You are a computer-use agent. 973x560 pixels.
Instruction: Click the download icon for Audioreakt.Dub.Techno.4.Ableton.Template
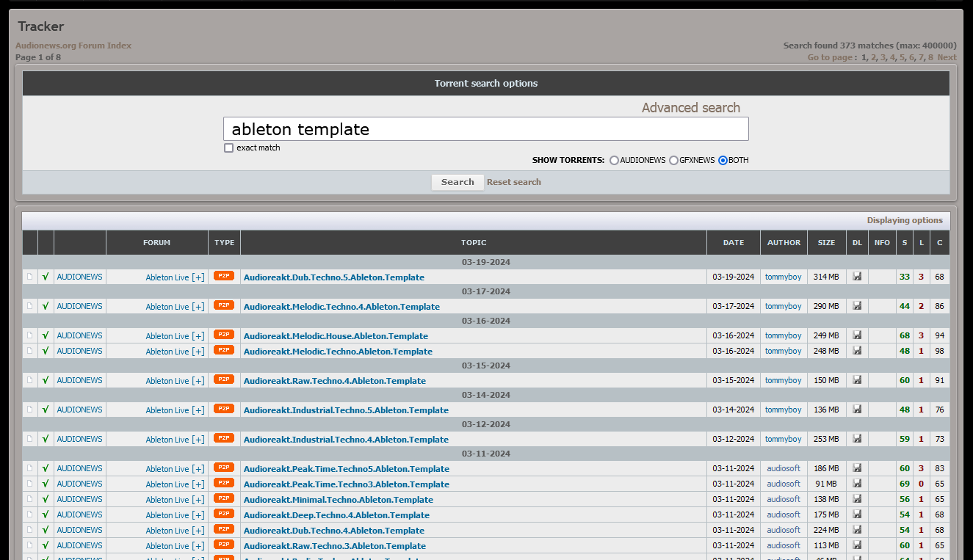(857, 530)
